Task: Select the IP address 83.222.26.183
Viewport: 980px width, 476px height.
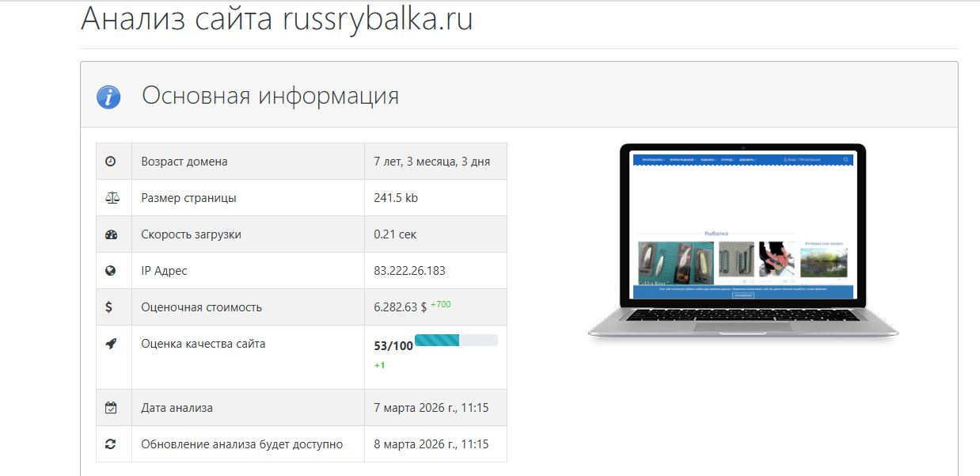Action: coord(410,271)
